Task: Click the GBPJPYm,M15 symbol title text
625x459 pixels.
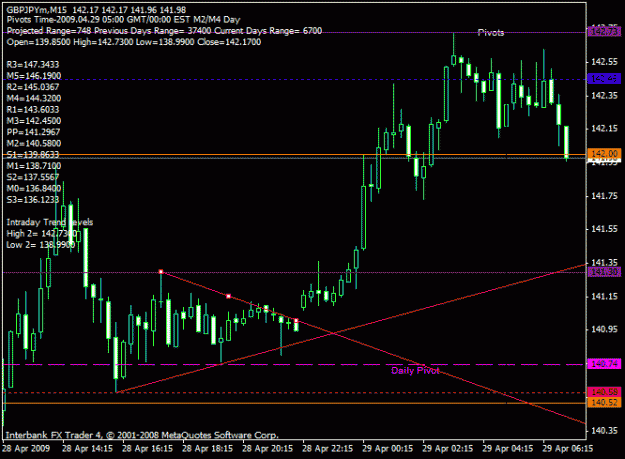Action: point(37,10)
